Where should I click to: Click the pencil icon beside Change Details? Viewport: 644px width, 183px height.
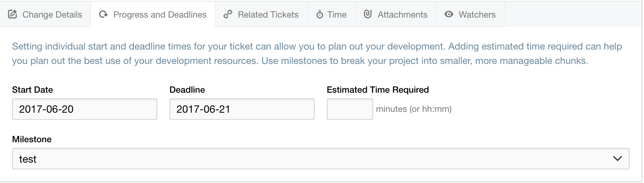(x=13, y=14)
